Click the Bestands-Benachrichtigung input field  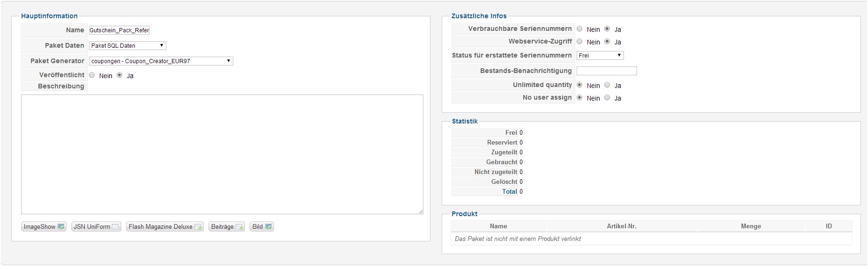(607, 71)
